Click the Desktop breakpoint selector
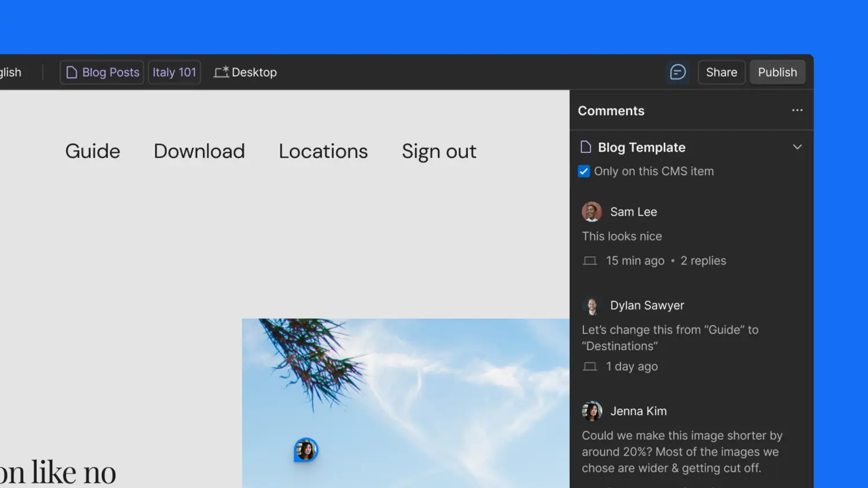Screen dimensions: 868x488 (x=245, y=72)
